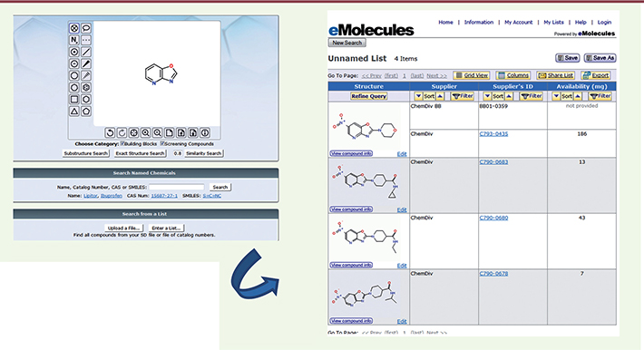Click the Name, CAS or SMILES search field
The height and width of the screenshot is (350, 644).
tap(177, 187)
